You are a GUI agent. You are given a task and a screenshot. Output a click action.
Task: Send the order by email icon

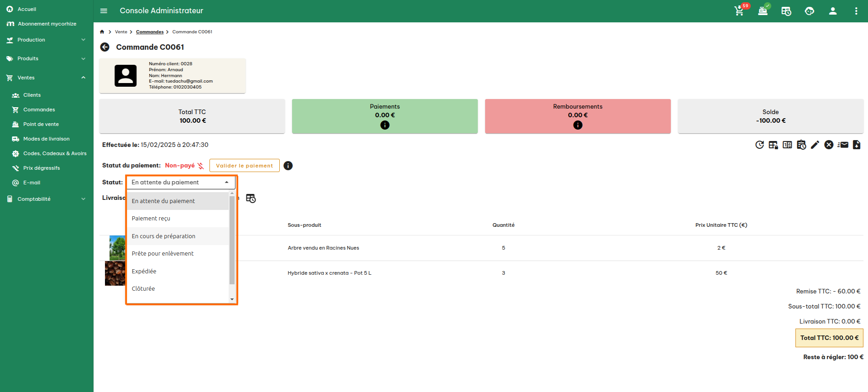click(843, 145)
